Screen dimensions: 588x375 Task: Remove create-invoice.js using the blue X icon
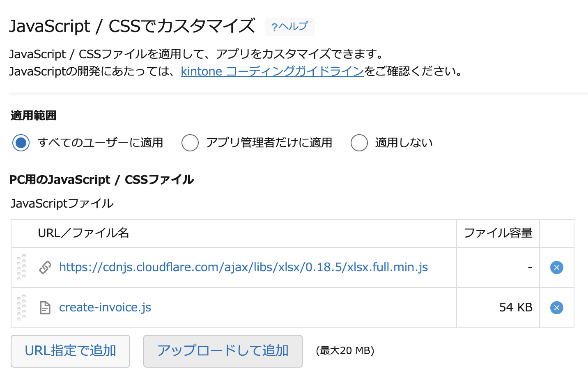tap(556, 307)
